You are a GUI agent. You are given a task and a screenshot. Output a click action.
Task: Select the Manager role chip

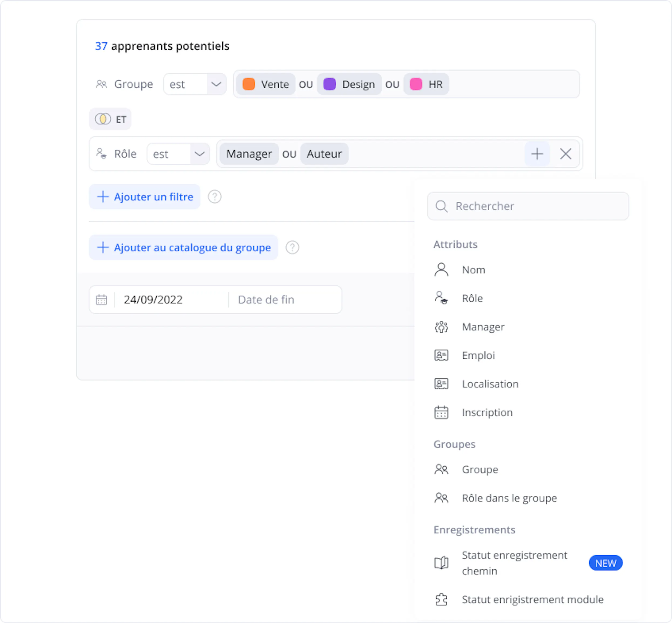point(249,154)
